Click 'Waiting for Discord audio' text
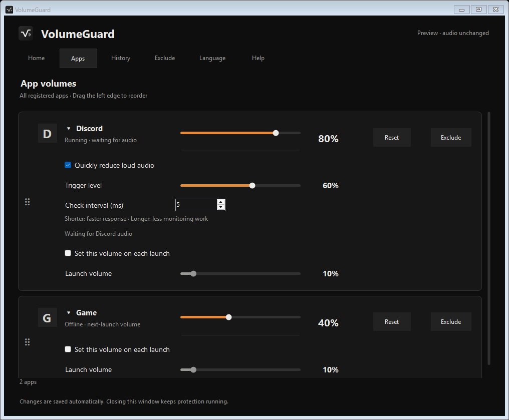Viewport: 509px width, 420px height. [x=98, y=234]
